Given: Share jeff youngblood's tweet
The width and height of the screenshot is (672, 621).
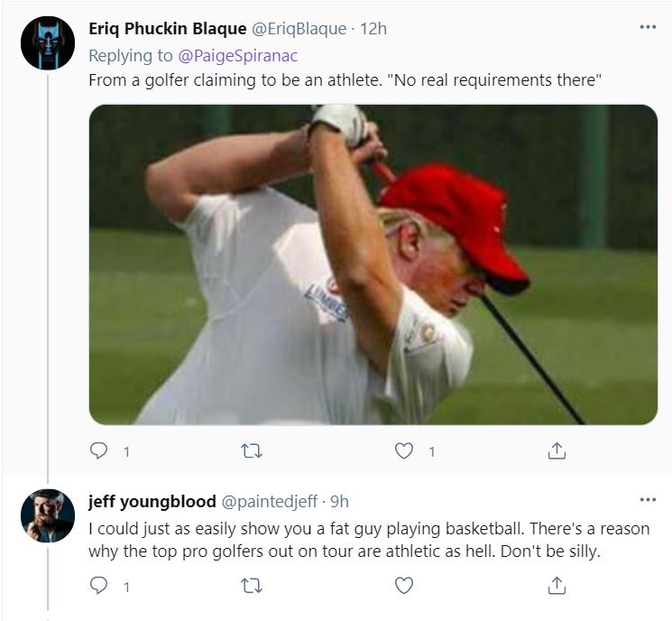Looking at the screenshot, I should pyautogui.click(x=557, y=587).
